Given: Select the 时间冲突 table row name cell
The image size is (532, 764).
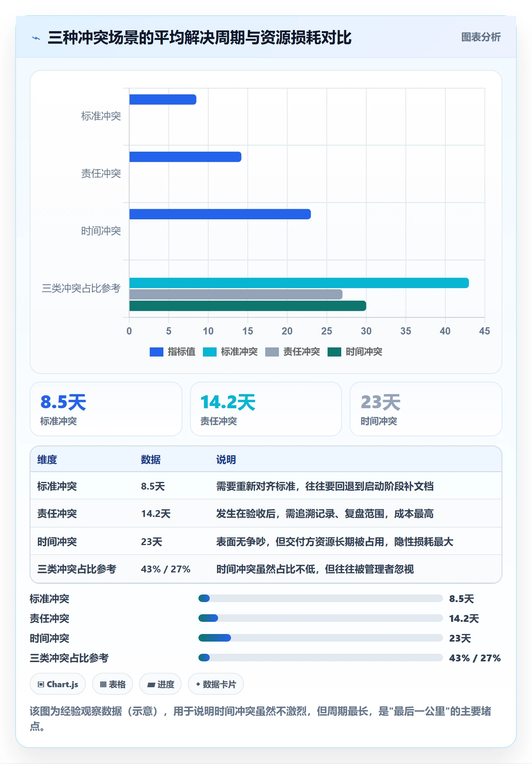Looking at the screenshot, I should tap(57, 542).
